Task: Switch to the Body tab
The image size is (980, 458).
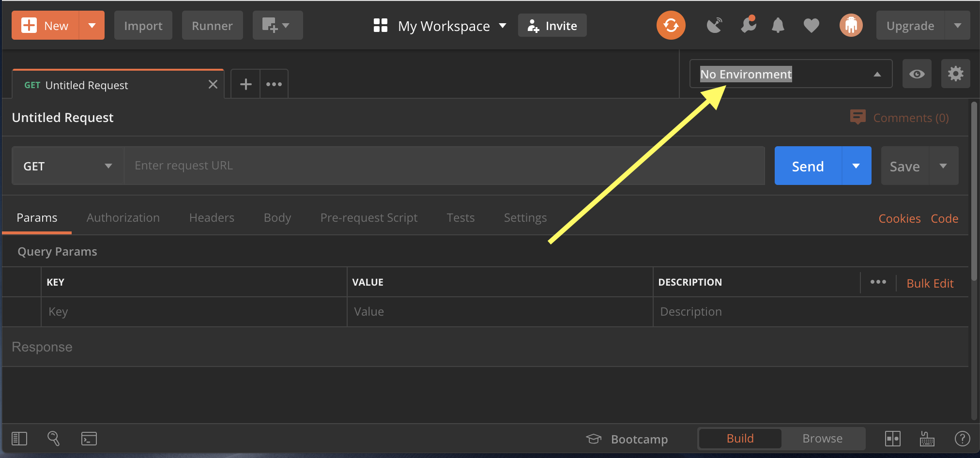Action: click(x=277, y=218)
